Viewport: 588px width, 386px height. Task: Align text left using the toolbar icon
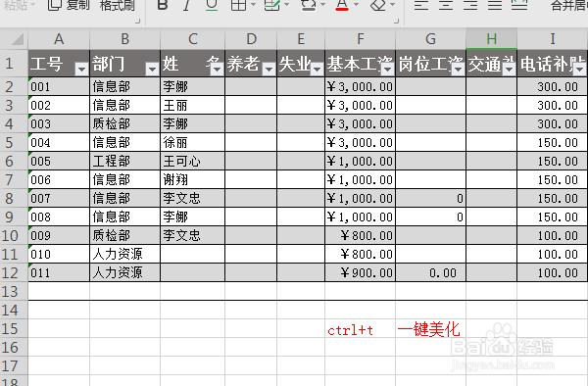click(421, 5)
